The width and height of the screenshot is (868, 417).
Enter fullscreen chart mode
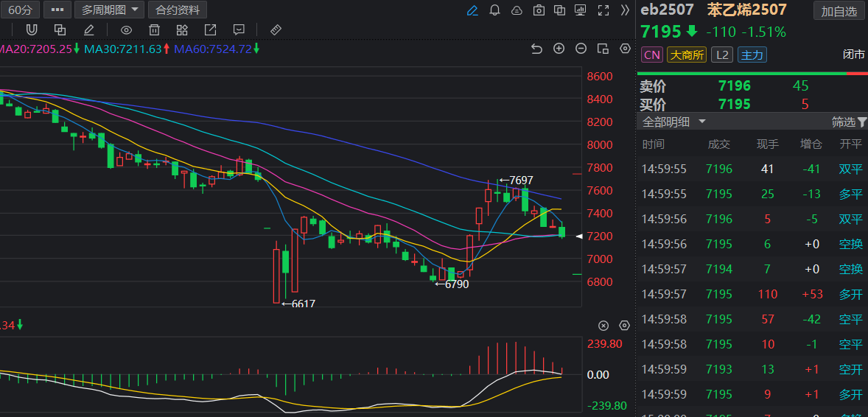tap(604, 10)
